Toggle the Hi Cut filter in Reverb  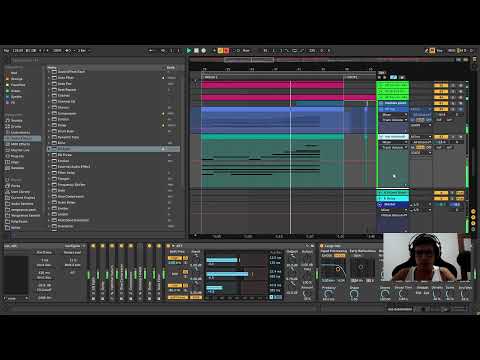tap(339, 255)
